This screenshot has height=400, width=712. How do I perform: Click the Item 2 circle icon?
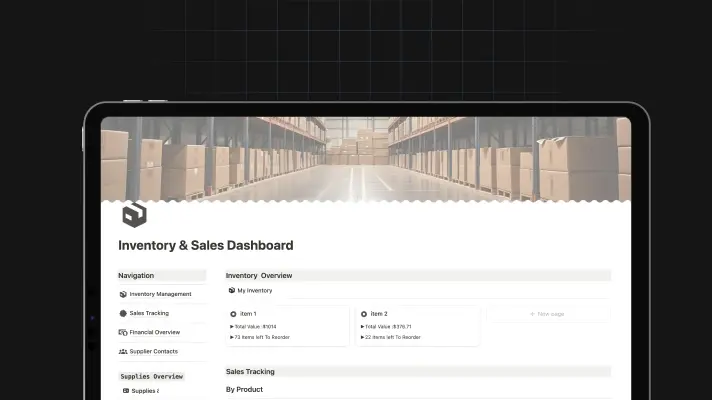point(362,314)
